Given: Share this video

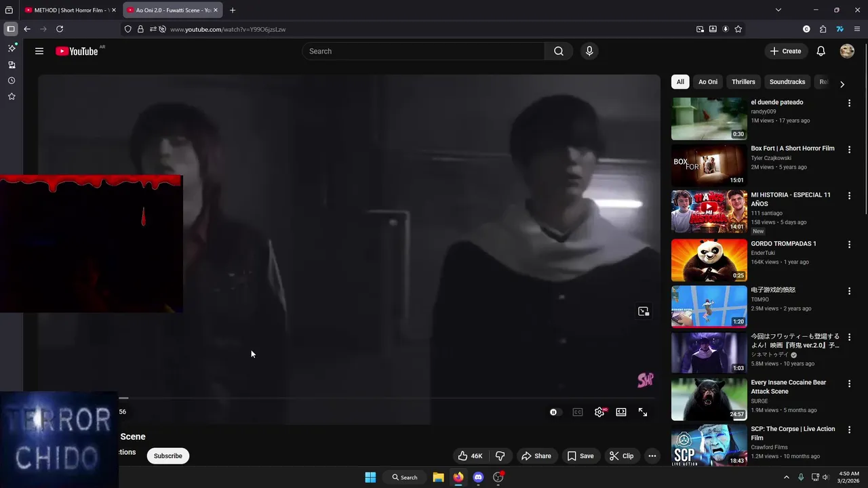Looking at the screenshot, I should pos(537,456).
